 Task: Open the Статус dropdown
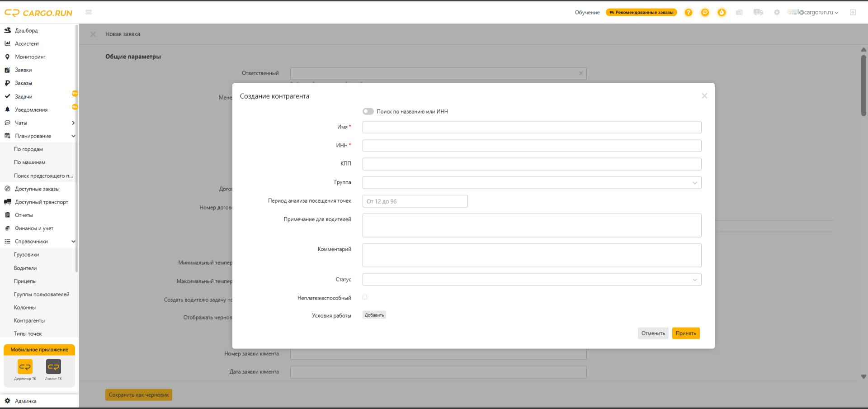tap(532, 280)
